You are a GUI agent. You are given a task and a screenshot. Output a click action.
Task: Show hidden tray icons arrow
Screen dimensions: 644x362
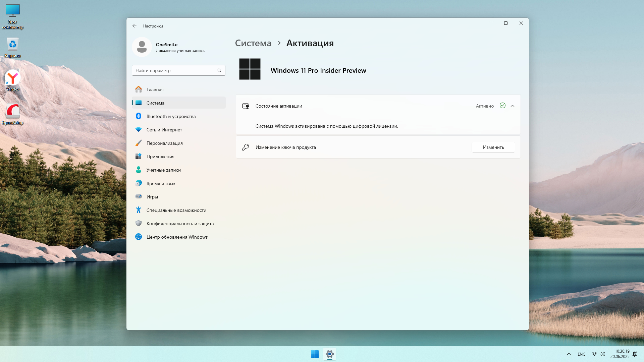(569, 354)
